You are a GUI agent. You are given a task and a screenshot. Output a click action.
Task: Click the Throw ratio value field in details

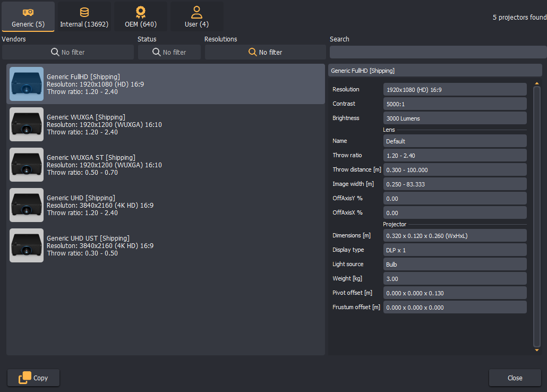tap(455, 155)
